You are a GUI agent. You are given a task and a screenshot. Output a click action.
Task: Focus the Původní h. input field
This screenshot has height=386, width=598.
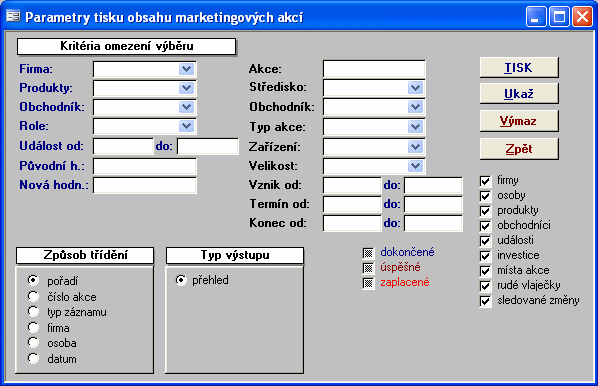(145, 166)
